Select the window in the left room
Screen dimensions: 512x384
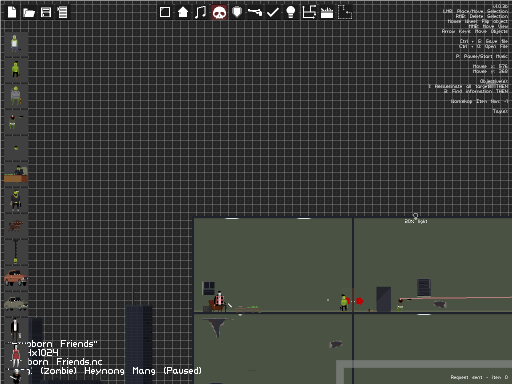click(x=209, y=289)
